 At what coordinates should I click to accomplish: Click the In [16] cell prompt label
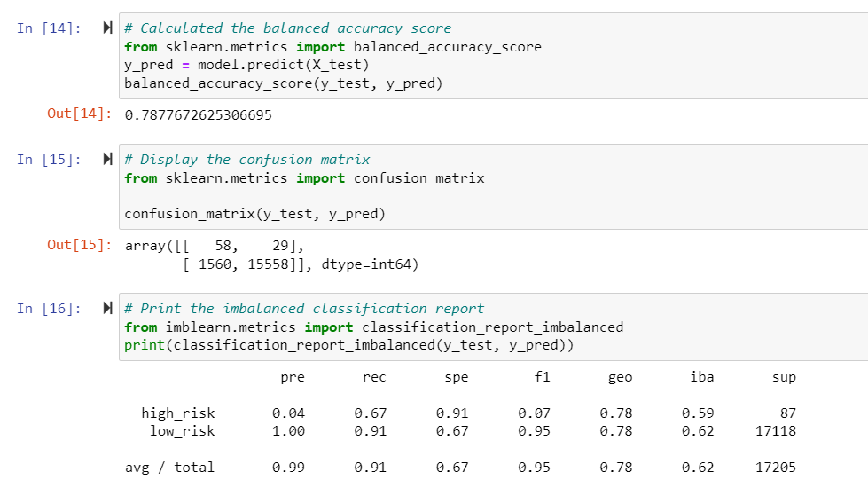[49, 309]
